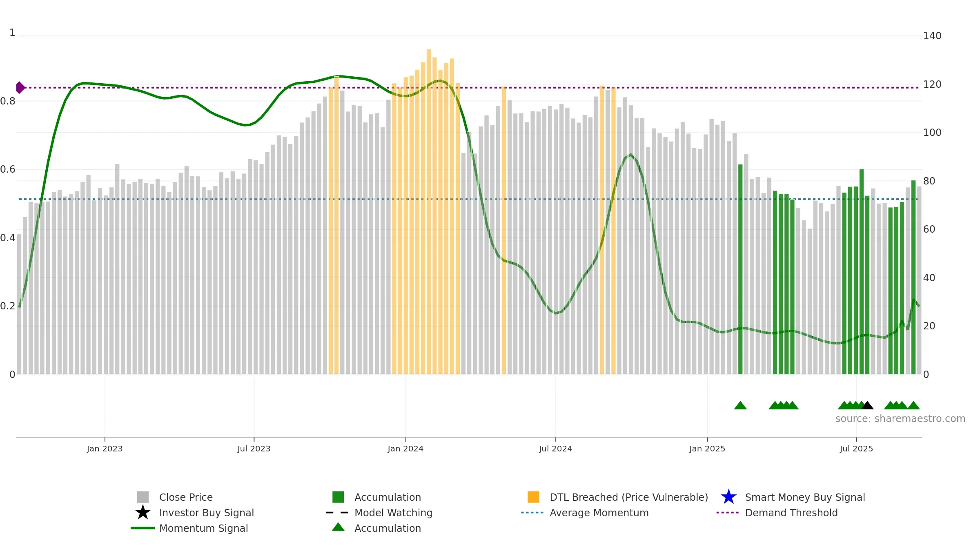Click the gray Close Price legend square
The width and height of the screenshot is (980, 551).
[143, 497]
